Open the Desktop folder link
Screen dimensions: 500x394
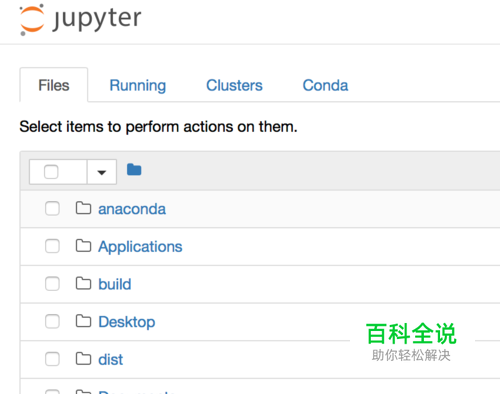(x=127, y=322)
